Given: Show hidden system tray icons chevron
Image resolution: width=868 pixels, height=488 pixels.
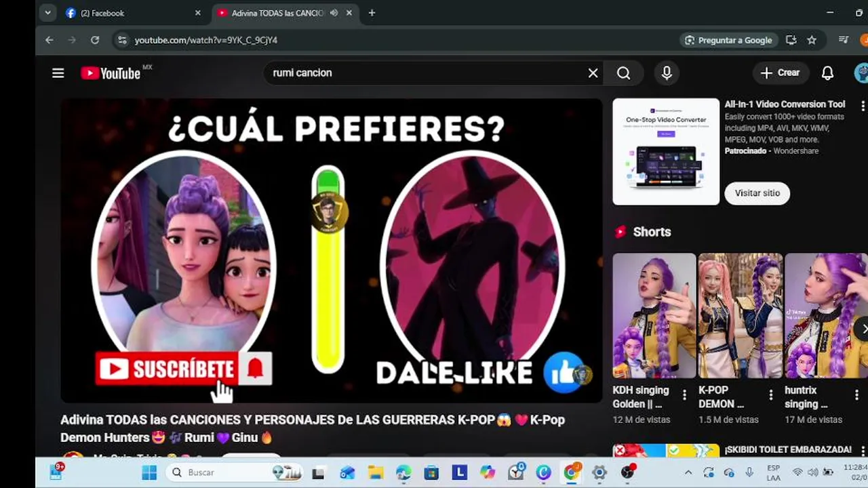Looking at the screenshot, I should click(688, 472).
